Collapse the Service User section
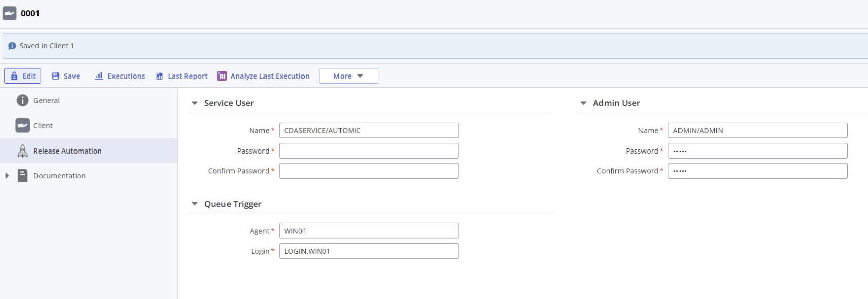The height and width of the screenshot is (299, 868). pos(194,103)
